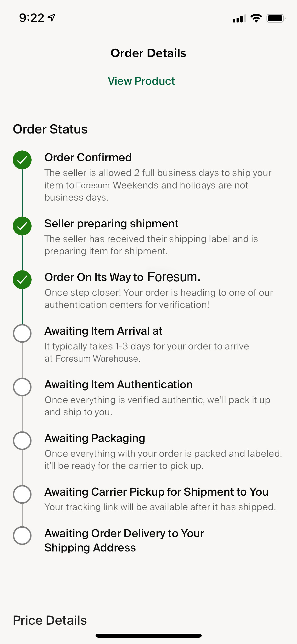297x644 pixels.
Task: Tap the battery icon in status bar
Action: pos(276,18)
